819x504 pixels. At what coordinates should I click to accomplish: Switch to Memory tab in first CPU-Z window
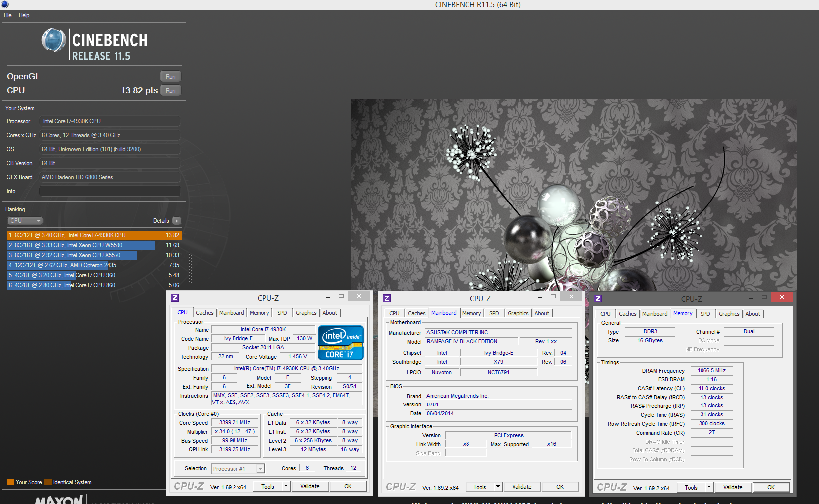[x=259, y=313]
